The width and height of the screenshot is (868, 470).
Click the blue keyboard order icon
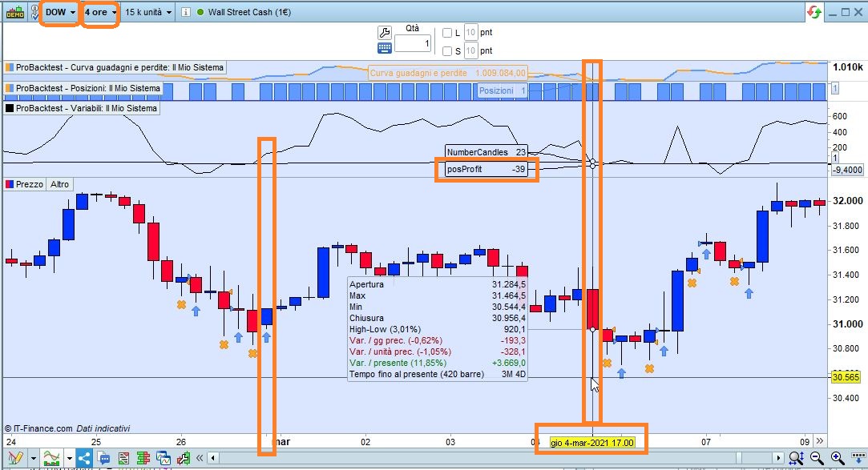pos(385,48)
